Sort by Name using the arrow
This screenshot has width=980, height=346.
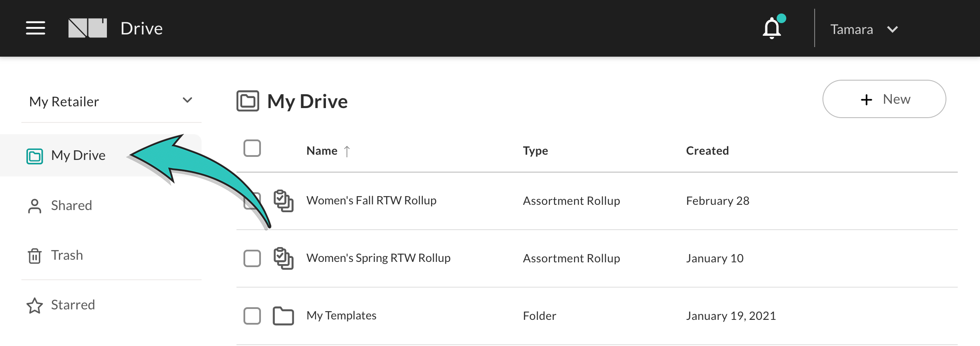click(x=347, y=151)
